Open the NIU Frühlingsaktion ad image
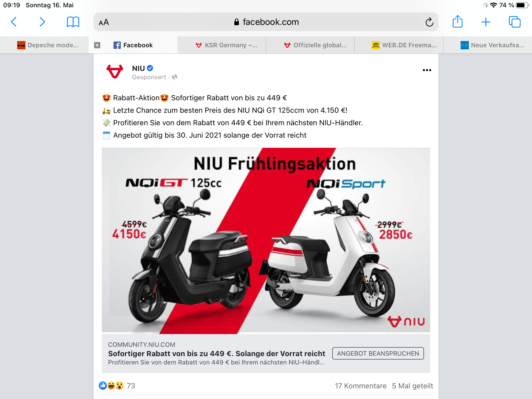 tap(266, 241)
